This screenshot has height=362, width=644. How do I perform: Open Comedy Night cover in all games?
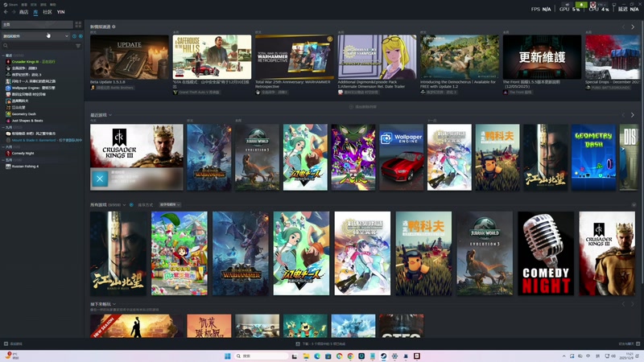(x=546, y=253)
